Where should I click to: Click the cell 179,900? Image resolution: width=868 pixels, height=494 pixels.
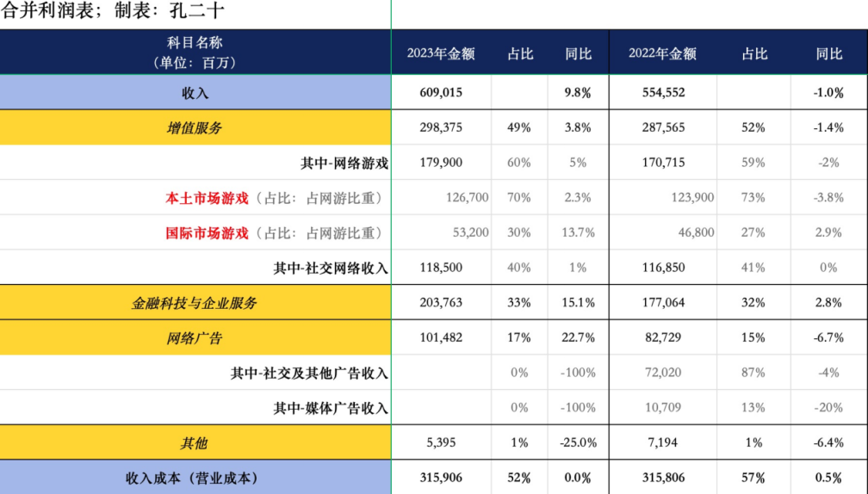click(441, 163)
